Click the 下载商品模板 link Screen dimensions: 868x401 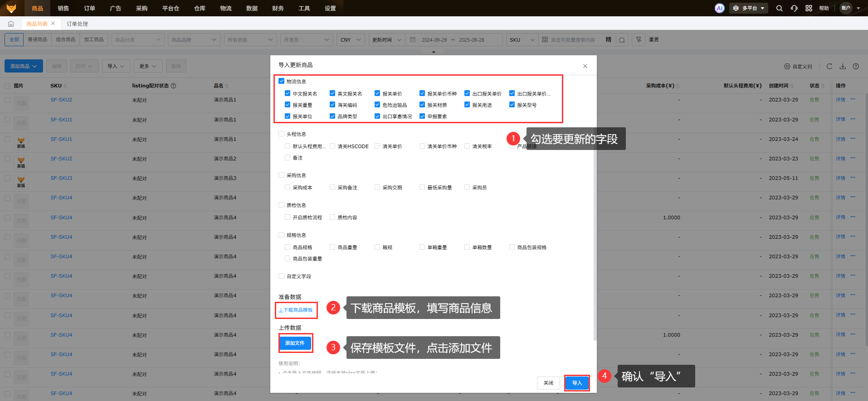296,310
